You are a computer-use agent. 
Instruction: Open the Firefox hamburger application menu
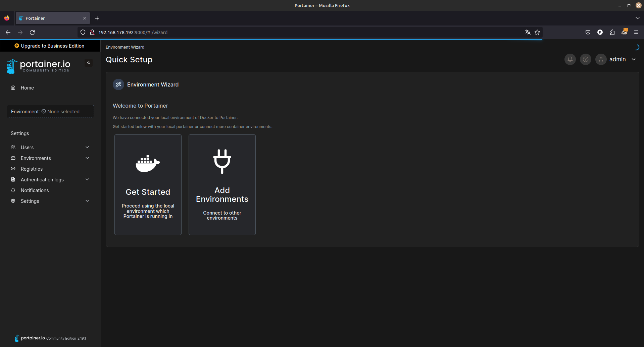click(x=636, y=32)
